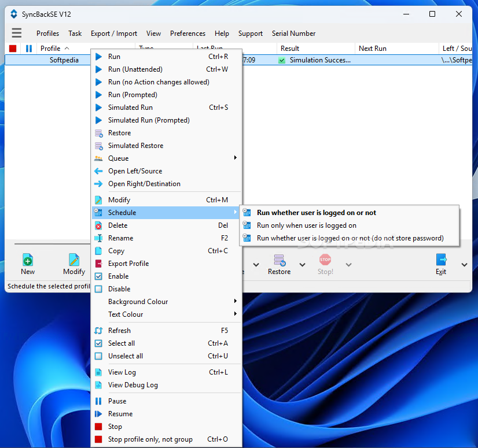Choose Run from context menu
478x448 pixels.
pos(167,56)
